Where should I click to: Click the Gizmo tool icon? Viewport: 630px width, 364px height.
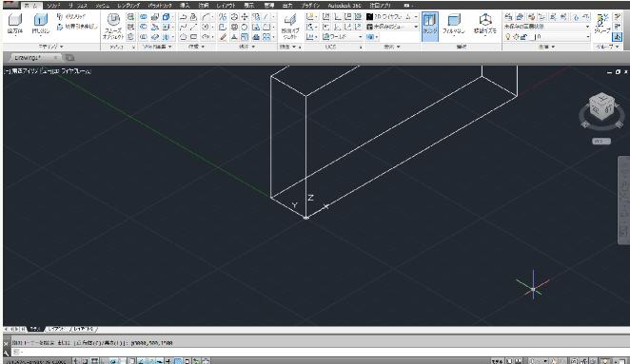pos(485,24)
